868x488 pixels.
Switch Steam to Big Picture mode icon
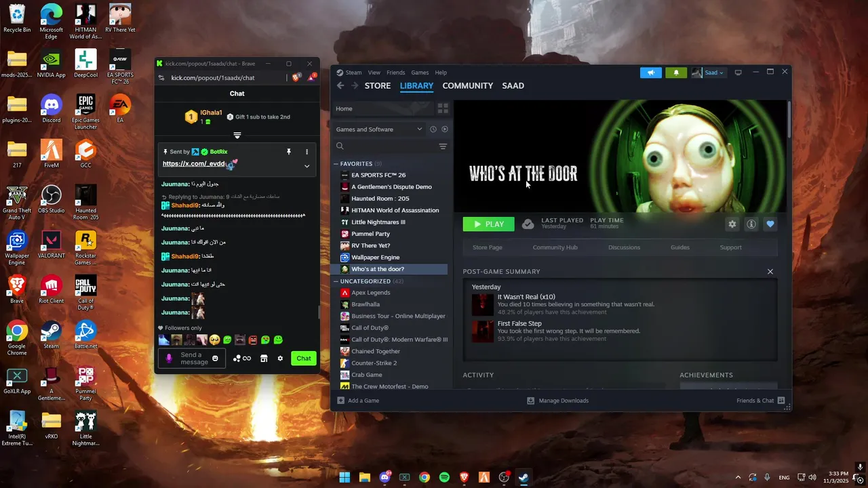pos(738,73)
